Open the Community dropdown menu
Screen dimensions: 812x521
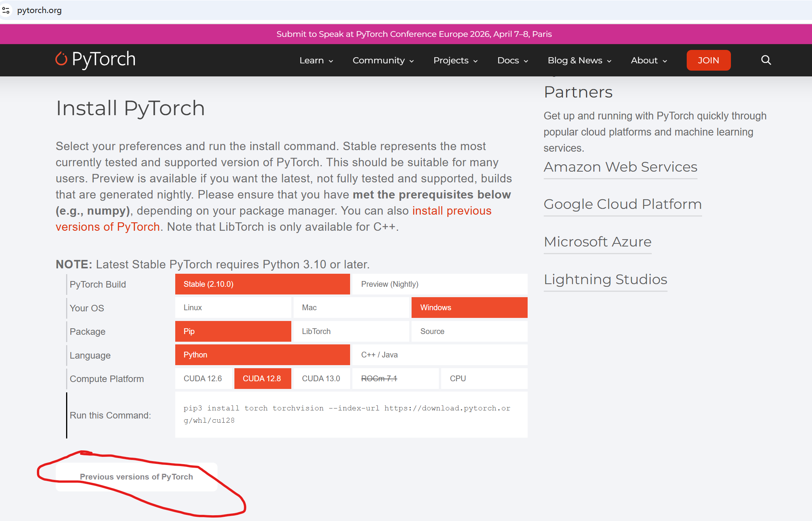click(x=383, y=61)
